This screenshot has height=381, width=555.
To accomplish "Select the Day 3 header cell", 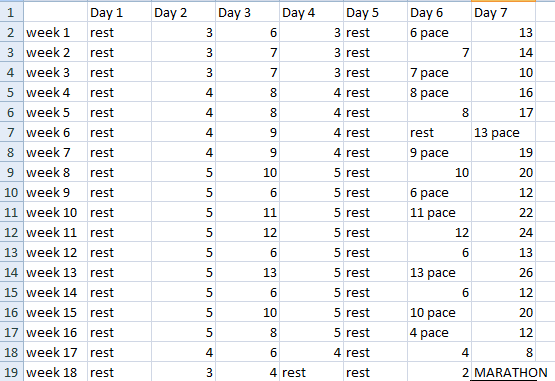I will pyautogui.click(x=247, y=12).
